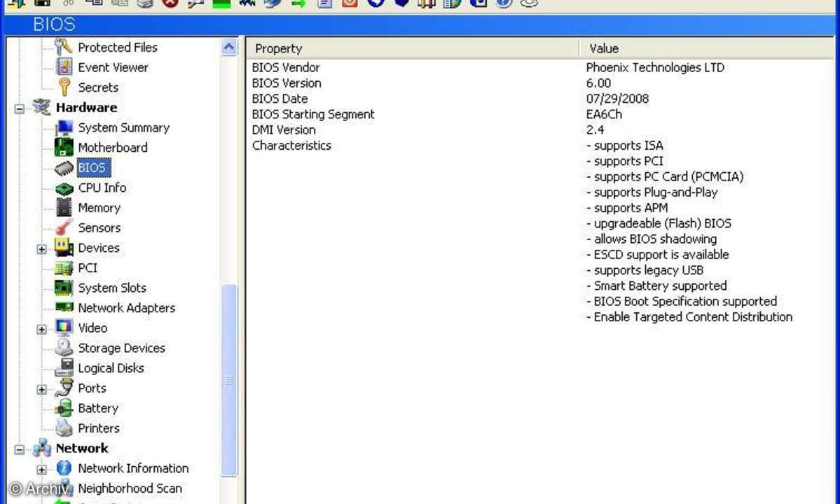Click 'Smart Battery supported' line
Screen dimensions: 840x504
(656, 286)
